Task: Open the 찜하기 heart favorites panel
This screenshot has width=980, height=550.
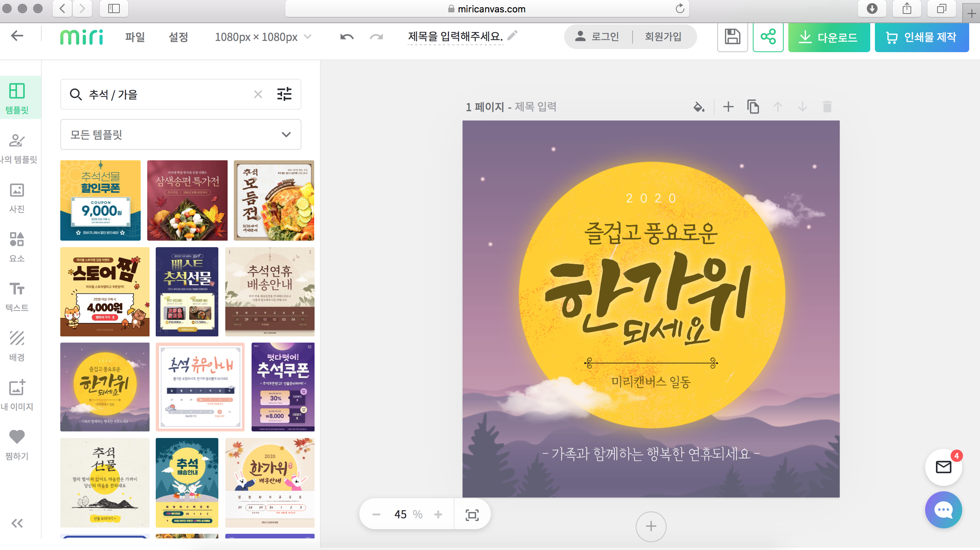Action: [17, 444]
